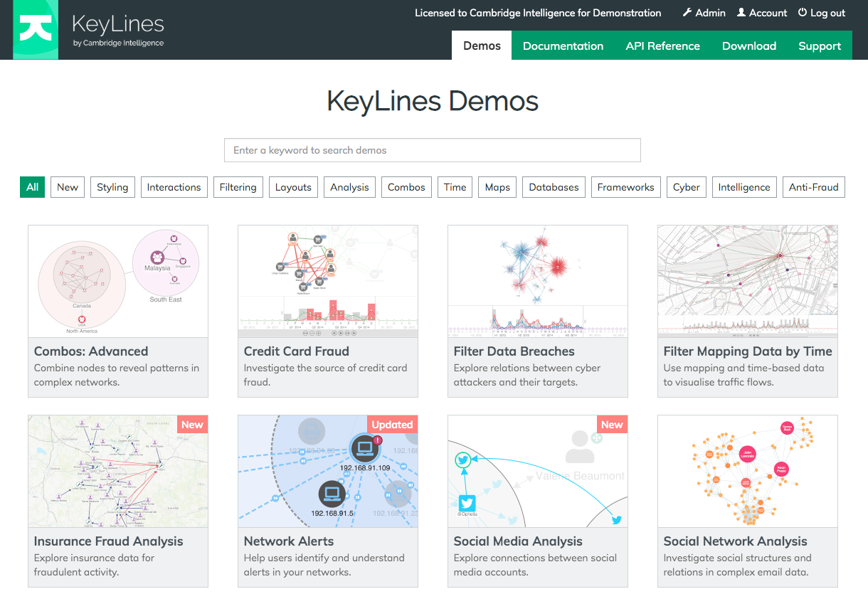Image resolution: width=868 pixels, height=594 pixels.
Task: Click the KeyLines logo icon
Action: (36, 29)
